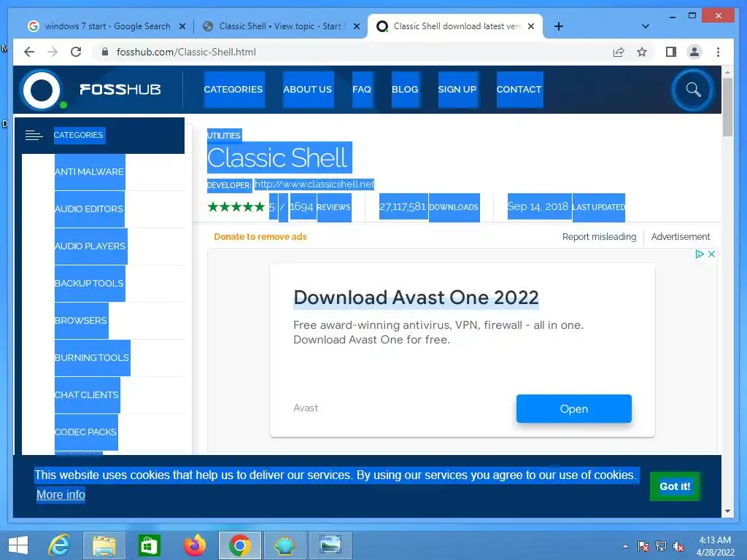Click the taskbar clock showing 4:13 AM
The image size is (747, 560).
pyautogui.click(x=715, y=546)
